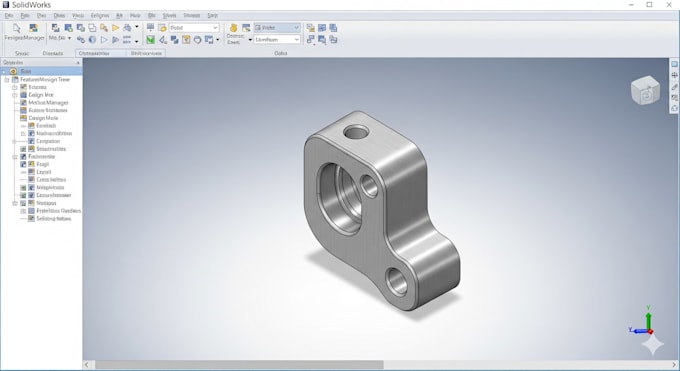This screenshot has height=371, width=680.
Task: Click the small top hole on the 3D part
Action: tap(356, 132)
